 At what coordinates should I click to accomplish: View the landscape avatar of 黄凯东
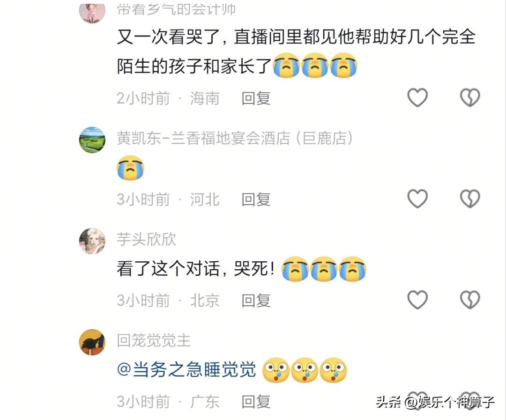pyautogui.click(x=92, y=140)
